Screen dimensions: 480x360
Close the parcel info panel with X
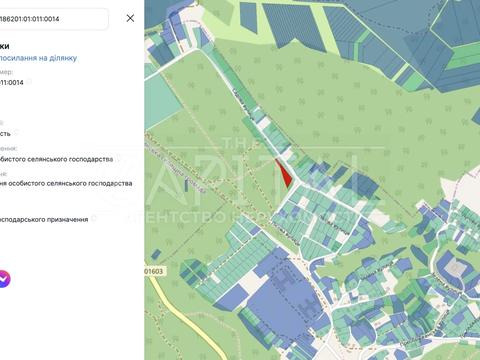pos(130,18)
